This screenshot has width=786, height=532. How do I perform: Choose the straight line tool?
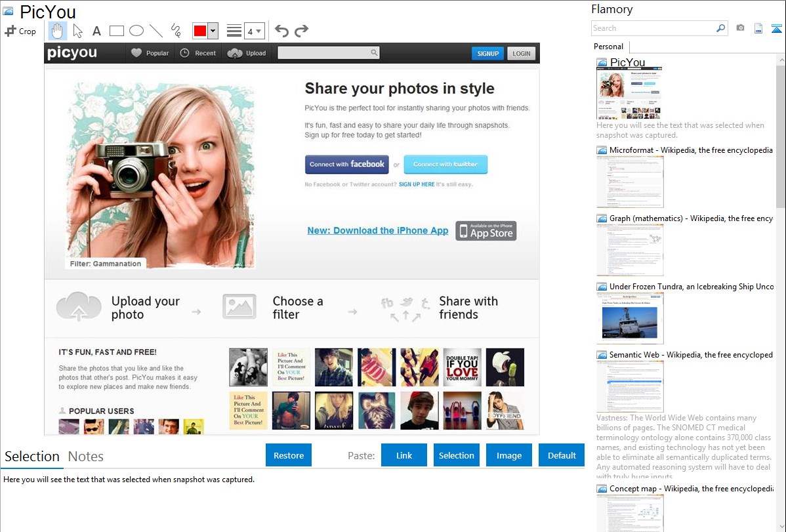156,31
